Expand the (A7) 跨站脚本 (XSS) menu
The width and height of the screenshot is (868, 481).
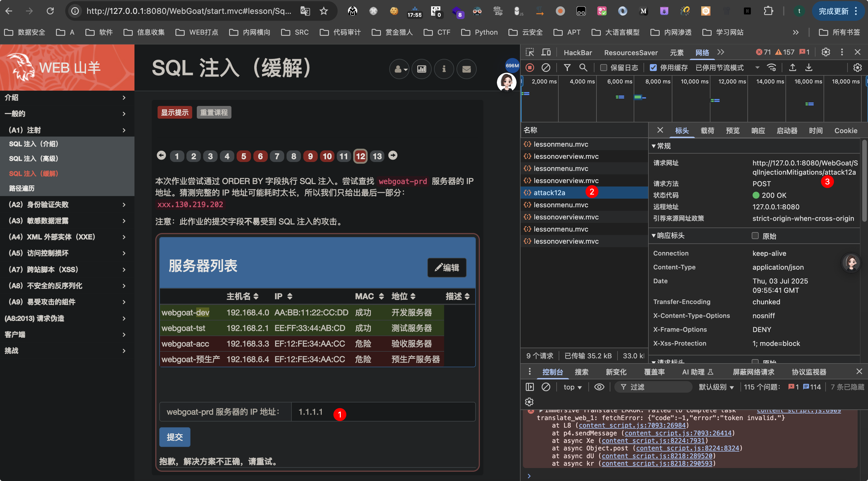67,270
